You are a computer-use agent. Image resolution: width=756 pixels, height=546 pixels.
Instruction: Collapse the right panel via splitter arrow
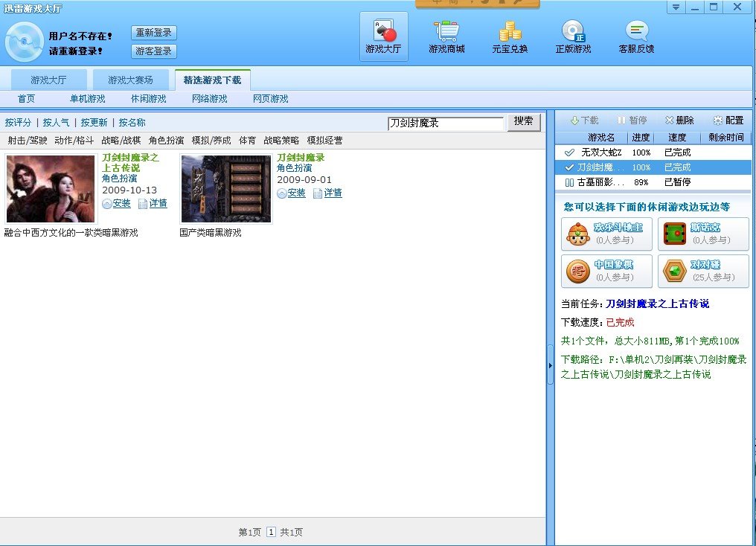point(551,370)
